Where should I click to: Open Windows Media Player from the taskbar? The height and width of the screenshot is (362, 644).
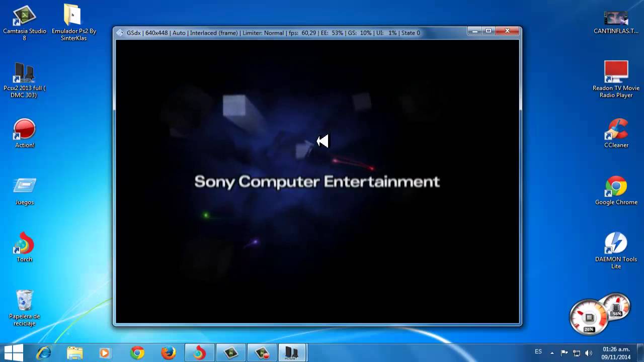tap(105, 353)
